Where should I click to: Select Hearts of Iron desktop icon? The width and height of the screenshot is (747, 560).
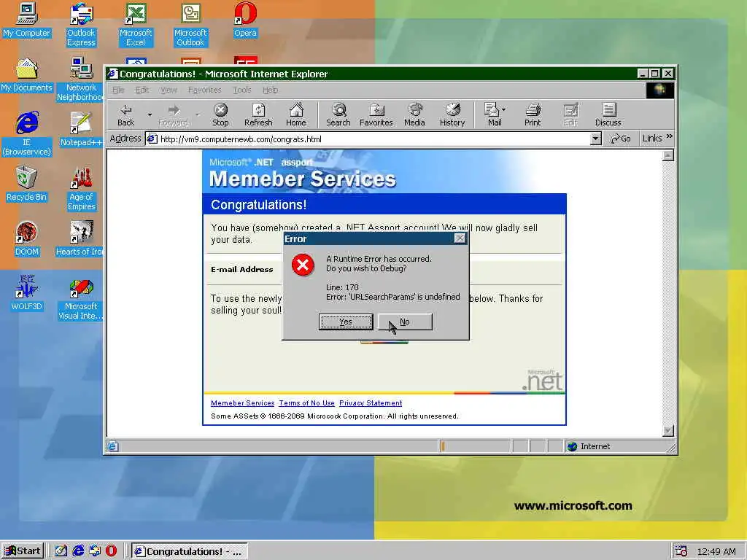[x=80, y=238]
